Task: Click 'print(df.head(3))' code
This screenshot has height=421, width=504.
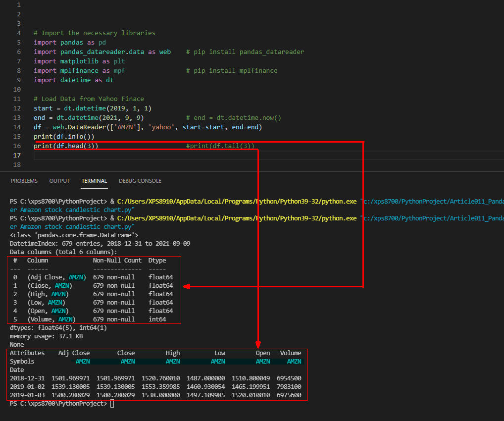Action: 66,146
